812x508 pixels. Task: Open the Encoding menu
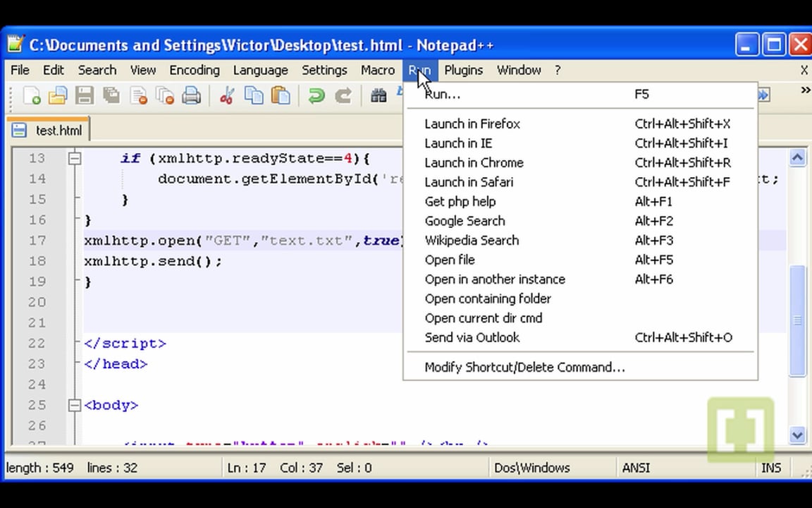pyautogui.click(x=194, y=70)
